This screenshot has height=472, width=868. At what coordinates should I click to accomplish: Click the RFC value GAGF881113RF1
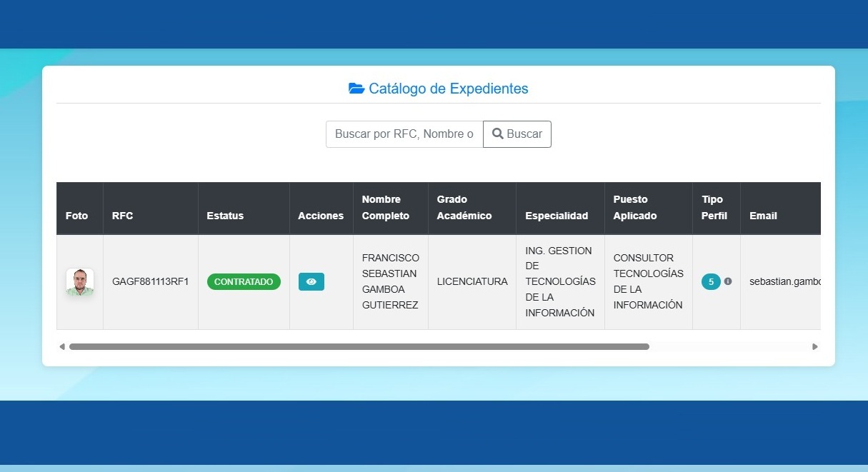(x=150, y=282)
